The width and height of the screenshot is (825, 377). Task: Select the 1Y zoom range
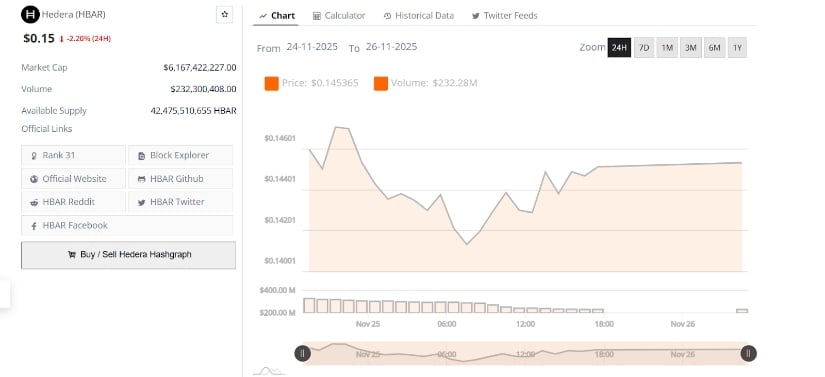(x=737, y=48)
